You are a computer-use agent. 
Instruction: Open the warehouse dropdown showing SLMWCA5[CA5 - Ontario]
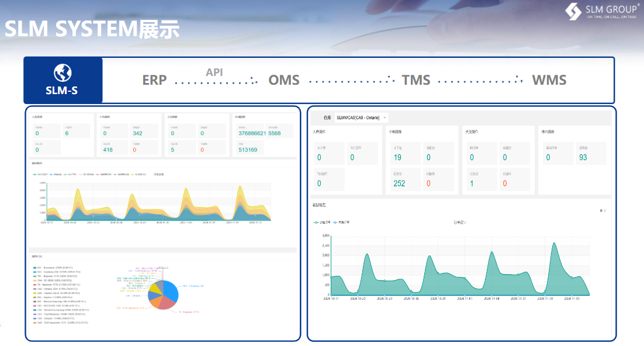361,117
